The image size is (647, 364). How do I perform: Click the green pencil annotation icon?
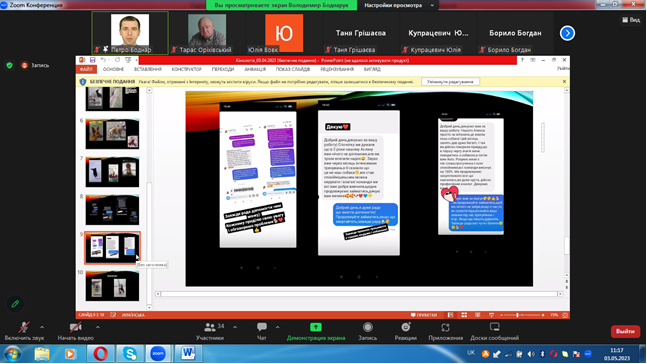point(15,304)
